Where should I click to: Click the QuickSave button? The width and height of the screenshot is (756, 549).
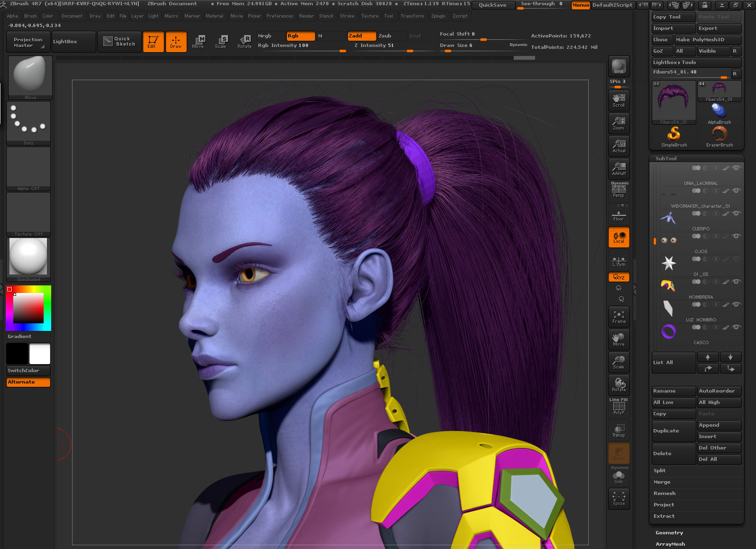[492, 5]
